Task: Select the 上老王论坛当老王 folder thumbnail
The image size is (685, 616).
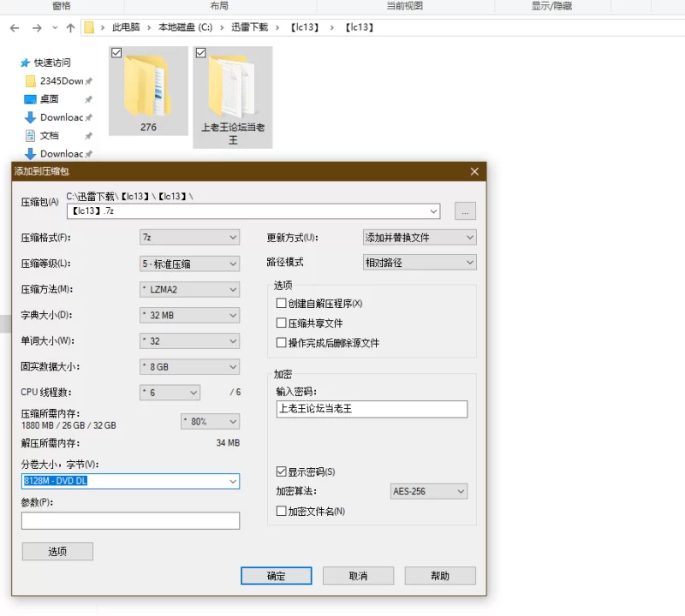Action: coord(233,98)
